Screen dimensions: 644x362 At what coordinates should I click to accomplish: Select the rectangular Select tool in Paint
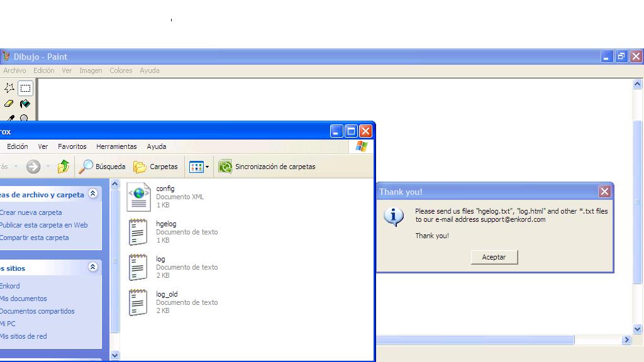[x=25, y=88]
